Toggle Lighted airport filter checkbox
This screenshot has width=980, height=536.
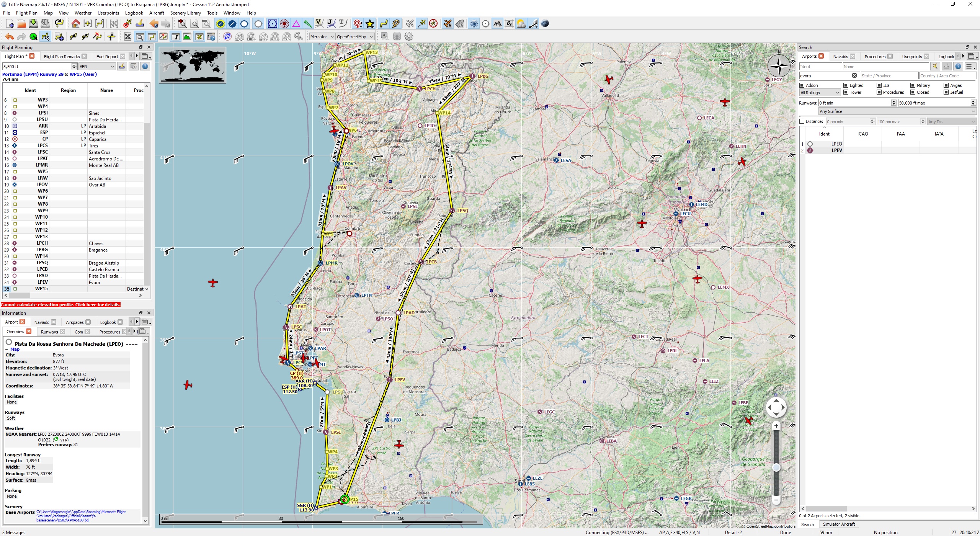(x=846, y=85)
